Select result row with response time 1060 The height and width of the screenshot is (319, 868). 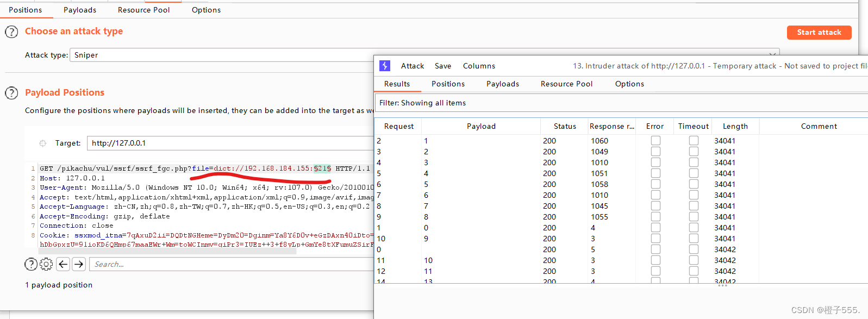621,141
